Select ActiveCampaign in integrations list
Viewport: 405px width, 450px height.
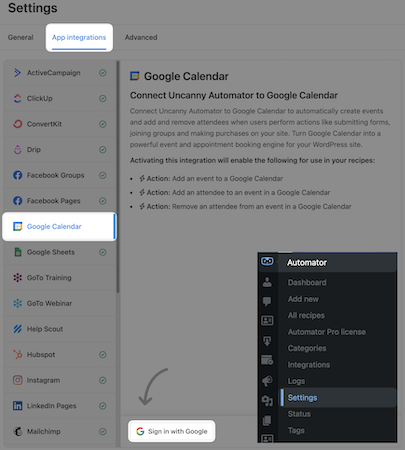click(x=60, y=73)
